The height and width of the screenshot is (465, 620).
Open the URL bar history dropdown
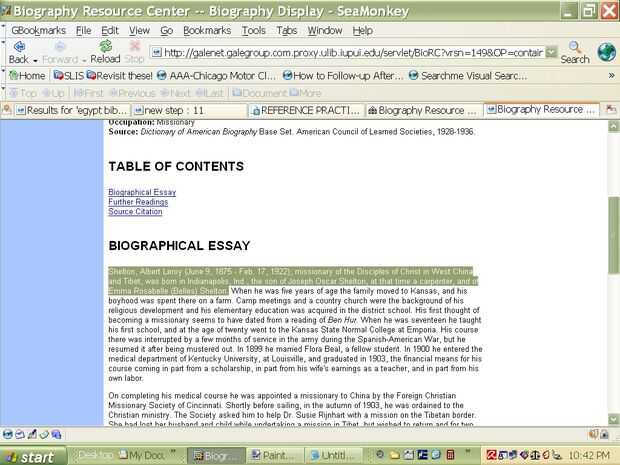coord(551,52)
